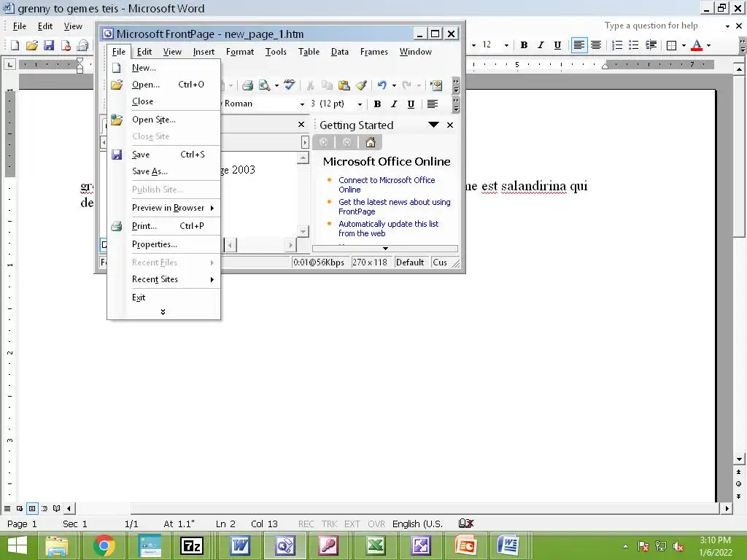Switch to Outline view icon in Word

[44, 508]
